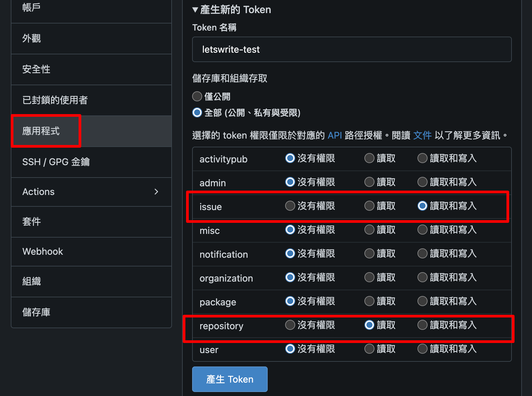
Task: Grant 讀取 permission for activitypub
Action: click(369, 158)
